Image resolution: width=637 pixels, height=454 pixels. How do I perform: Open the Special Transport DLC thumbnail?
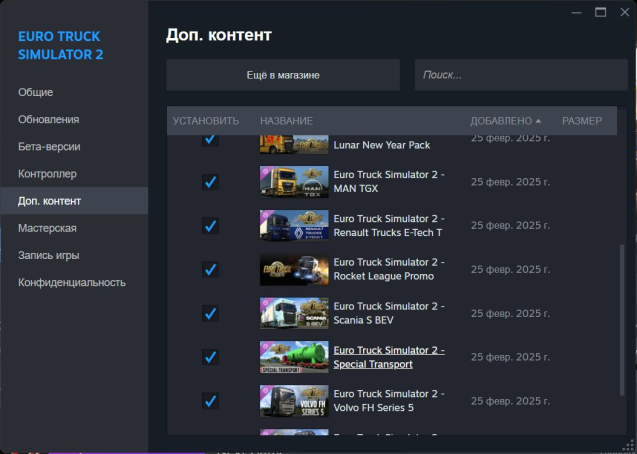point(294,357)
